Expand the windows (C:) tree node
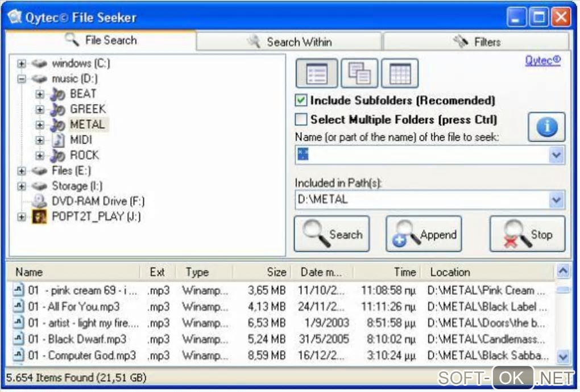Image resolution: width=580 pixels, height=392 pixels. 22,64
